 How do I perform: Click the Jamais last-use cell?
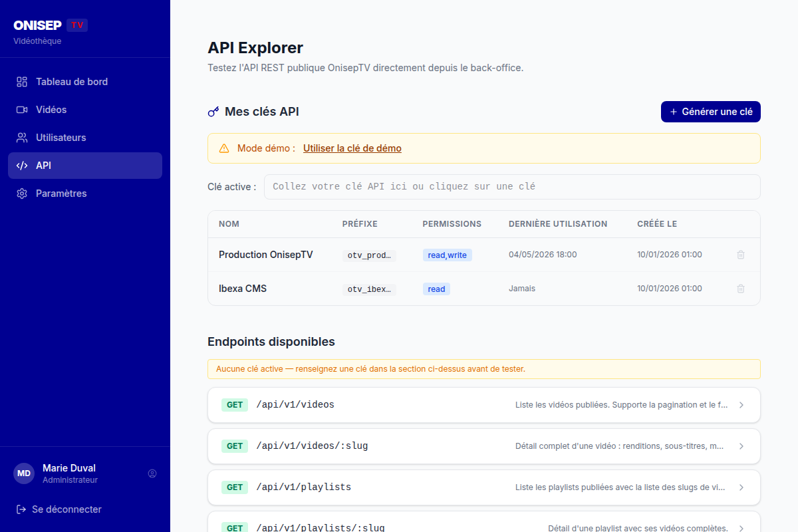point(522,289)
